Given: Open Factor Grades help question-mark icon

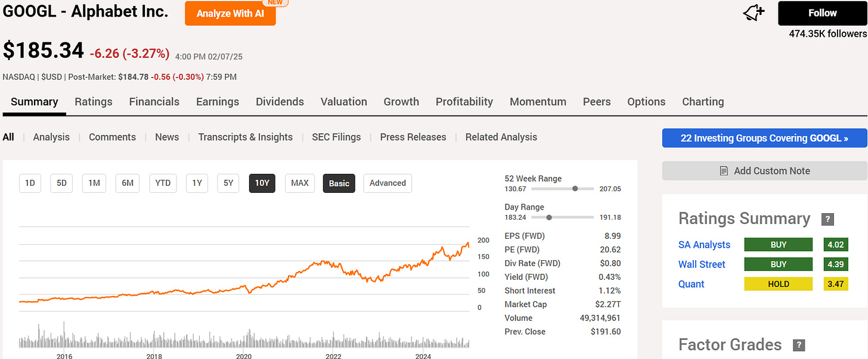Looking at the screenshot, I should click(x=799, y=345).
